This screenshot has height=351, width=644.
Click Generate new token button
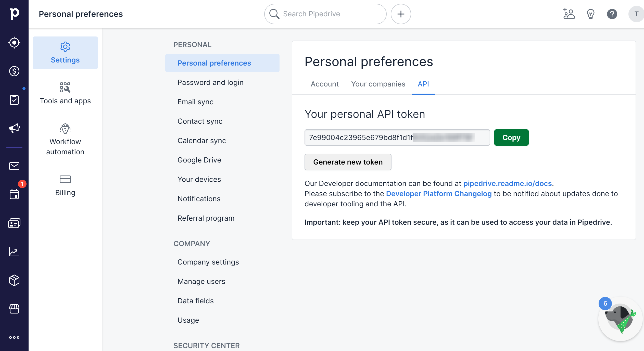tap(348, 162)
